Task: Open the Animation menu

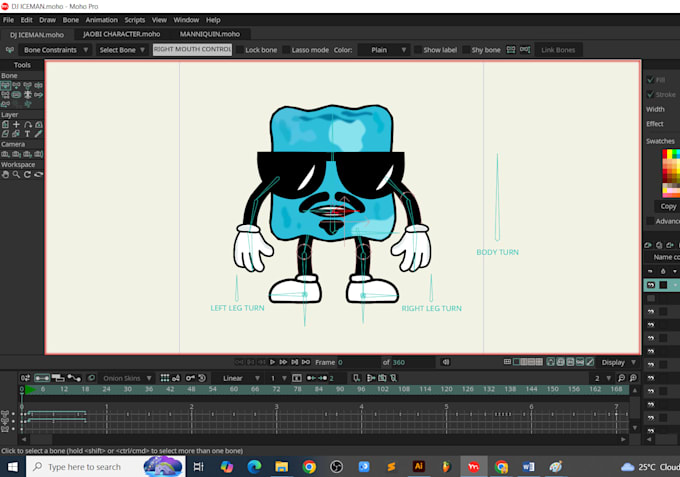Action: click(101, 20)
